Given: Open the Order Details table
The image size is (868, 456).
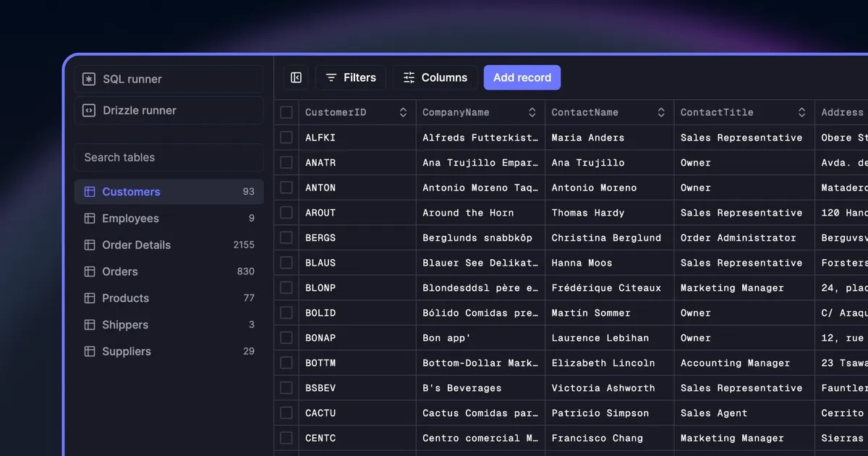Looking at the screenshot, I should (x=169, y=245).
